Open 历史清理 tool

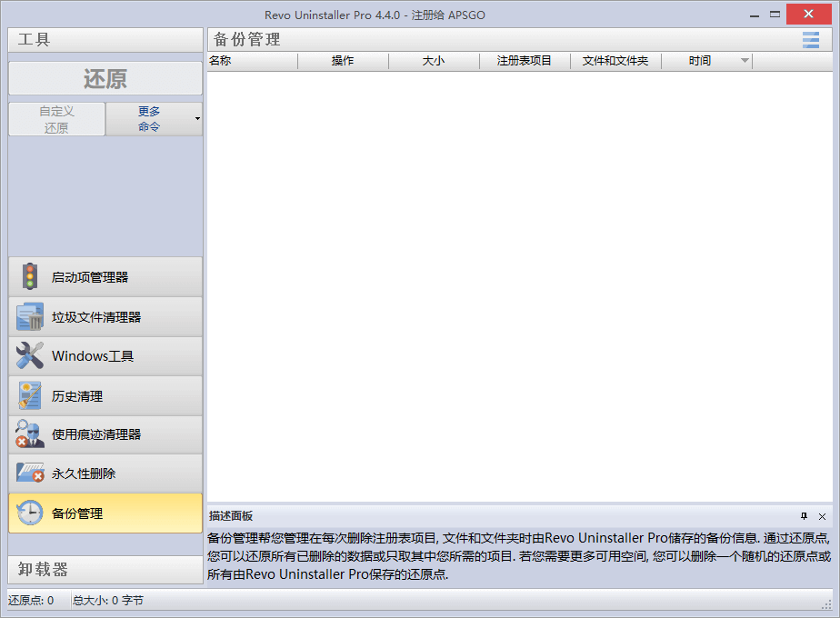[105, 395]
